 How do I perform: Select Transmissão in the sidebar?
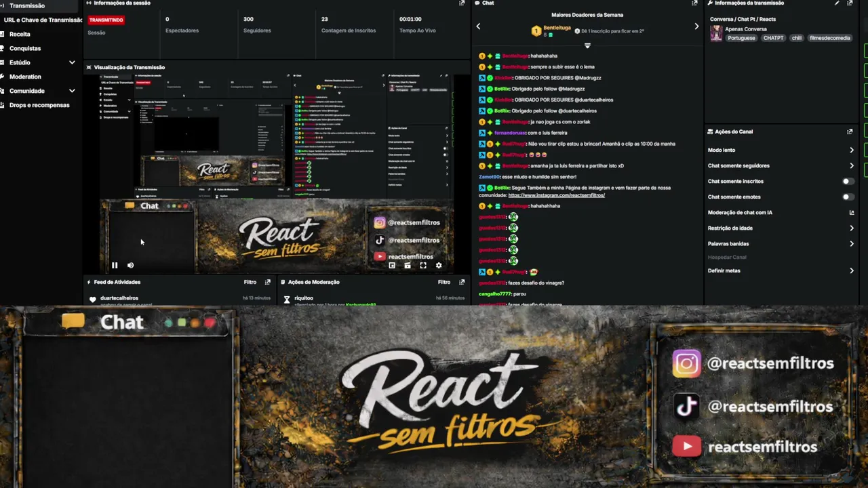tap(27, 5)
